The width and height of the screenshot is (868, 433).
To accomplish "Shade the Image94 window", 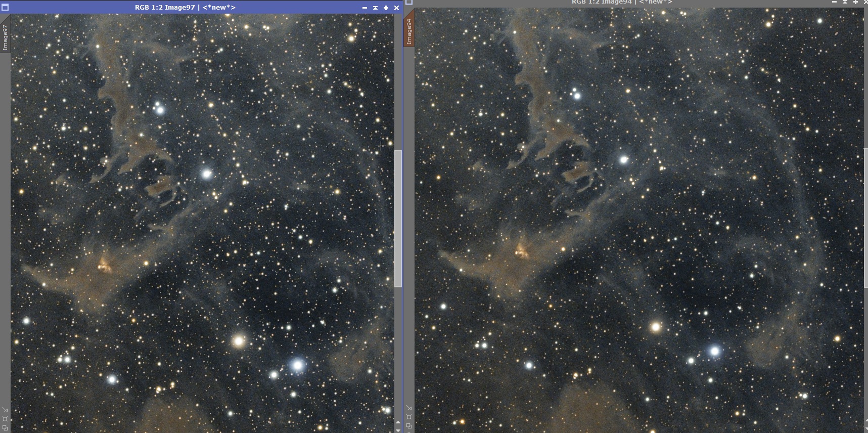I will tap(845, 2).
